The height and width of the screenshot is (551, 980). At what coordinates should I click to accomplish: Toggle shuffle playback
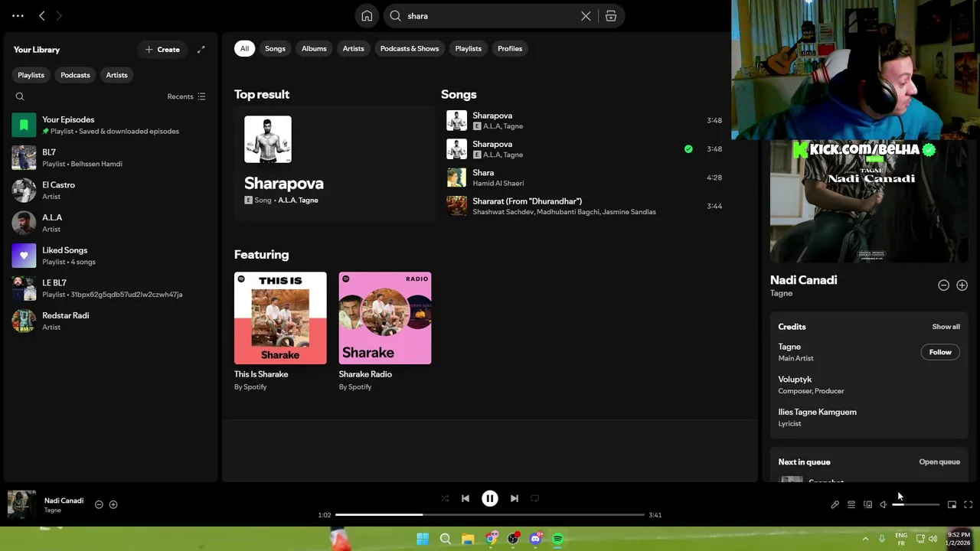tap(445, 498)
